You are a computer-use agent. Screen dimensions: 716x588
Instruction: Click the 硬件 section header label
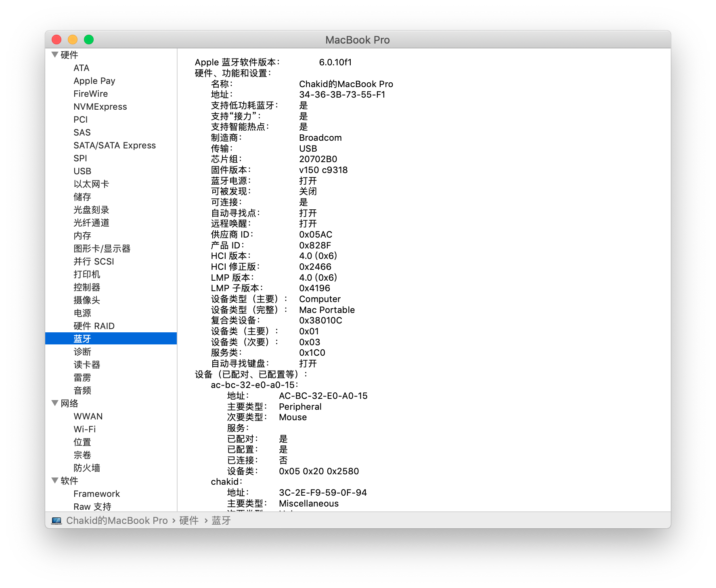point(69,55)
